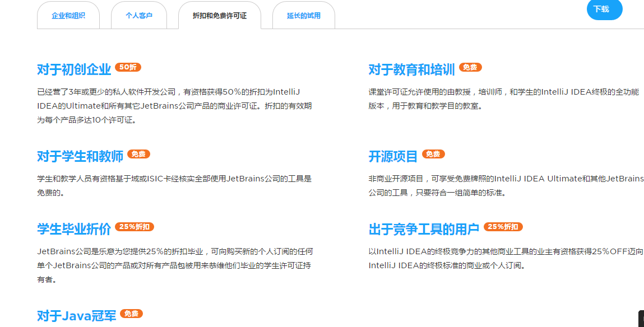Switch to the 企业和组织 tab
Viewport: 644px width, 327px height.
68,15
